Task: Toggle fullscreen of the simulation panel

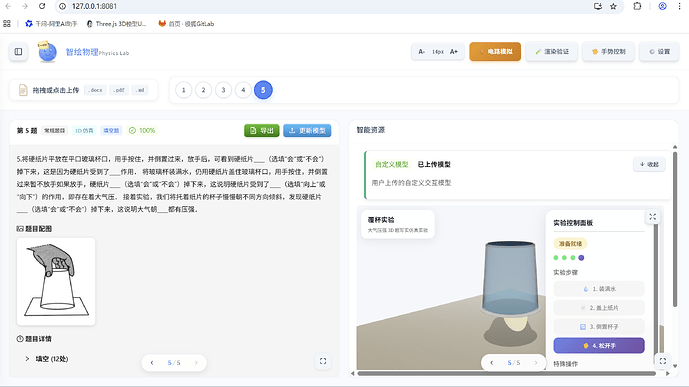Action: click(x=663, y=361)
